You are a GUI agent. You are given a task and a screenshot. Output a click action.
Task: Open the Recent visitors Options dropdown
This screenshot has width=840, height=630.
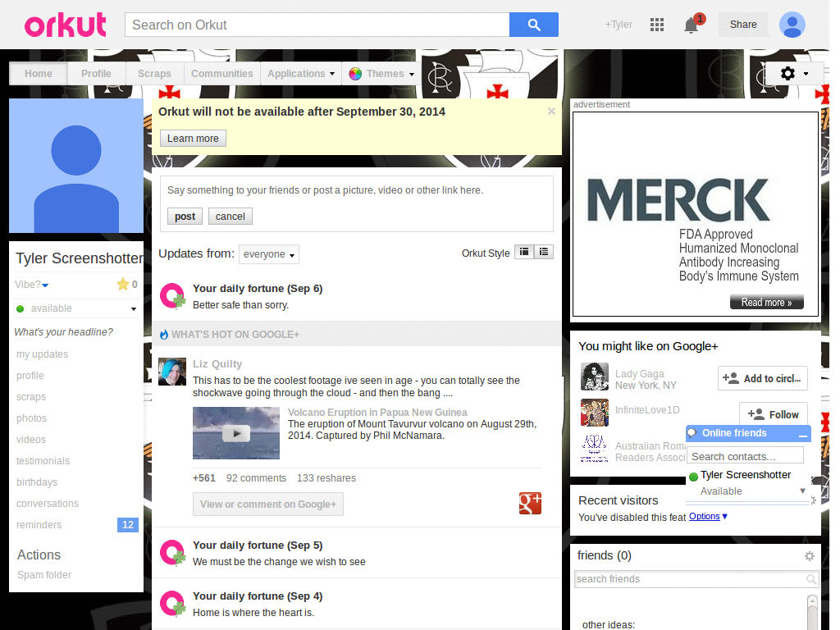(708, 517)
